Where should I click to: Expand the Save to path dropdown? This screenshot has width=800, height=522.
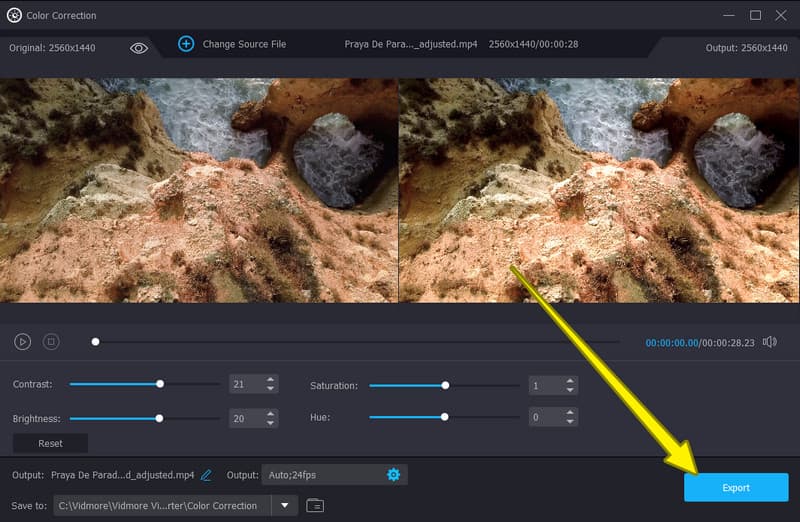(285, 506)
